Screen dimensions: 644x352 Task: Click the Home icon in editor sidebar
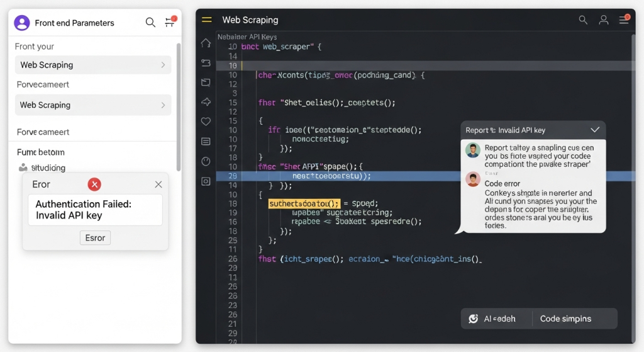tap(206, 43)
